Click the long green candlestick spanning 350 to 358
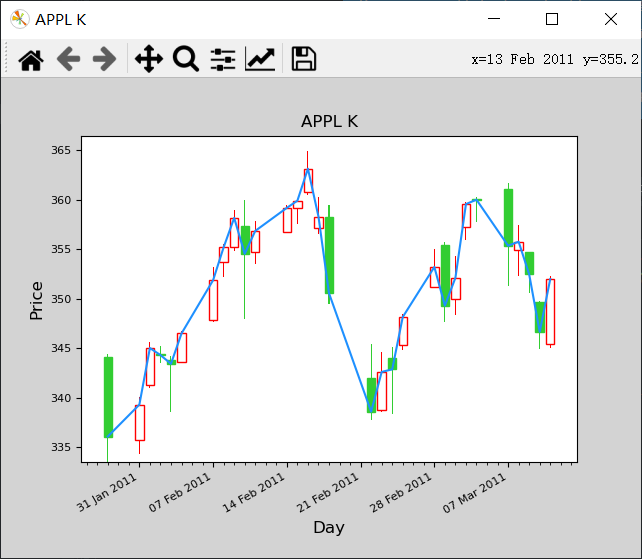The width and height of the screenshot is (642, 559). click(330, 255)
